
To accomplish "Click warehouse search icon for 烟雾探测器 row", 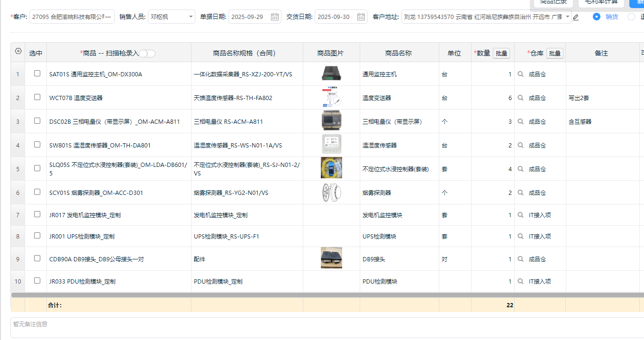I will pos(520,193).
